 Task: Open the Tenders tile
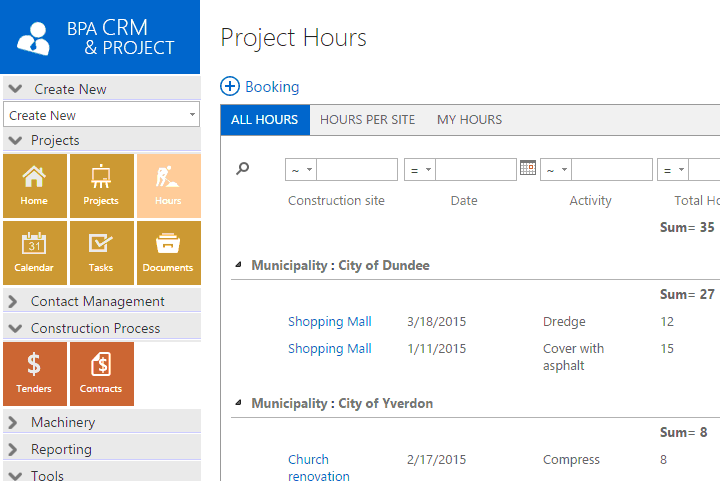(34, 374)
